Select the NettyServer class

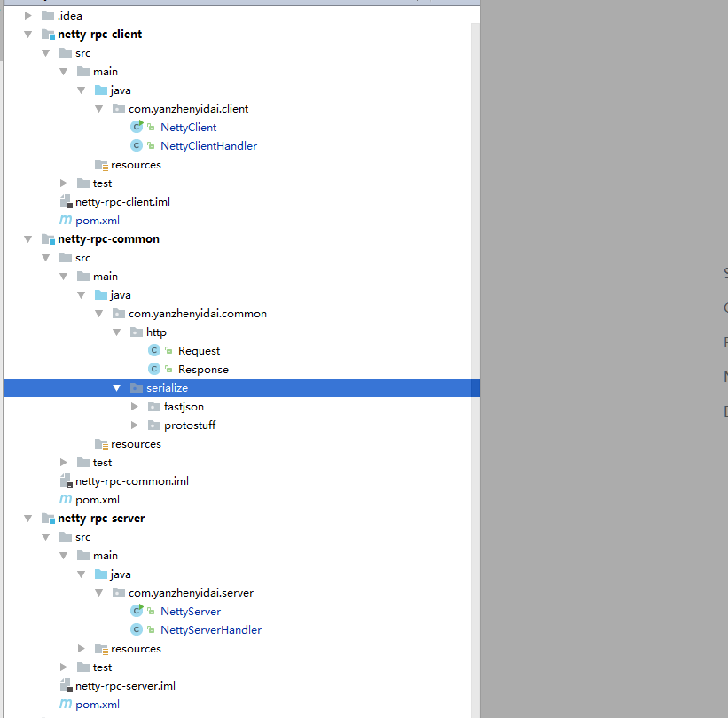point(191,611)
